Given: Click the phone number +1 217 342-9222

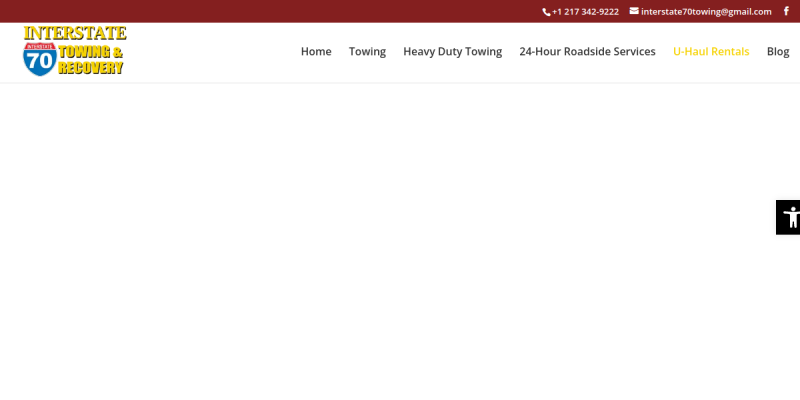Looking at the screenshot, I should coord(581,12).
